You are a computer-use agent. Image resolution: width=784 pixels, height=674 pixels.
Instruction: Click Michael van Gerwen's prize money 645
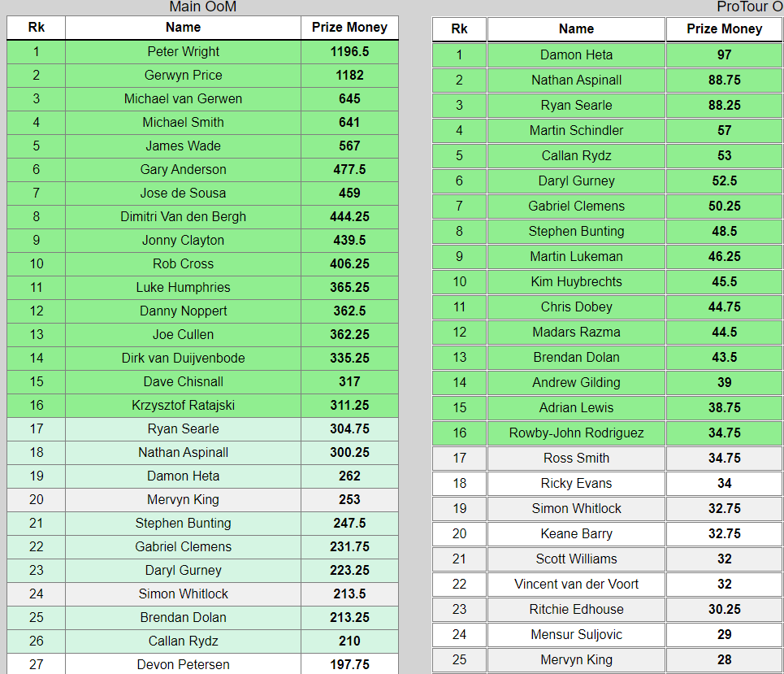pyautogui.click(x=349, y=98)
